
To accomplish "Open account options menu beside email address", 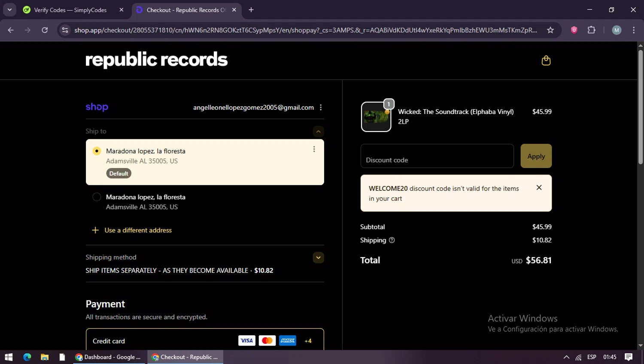I will point(321,107).
